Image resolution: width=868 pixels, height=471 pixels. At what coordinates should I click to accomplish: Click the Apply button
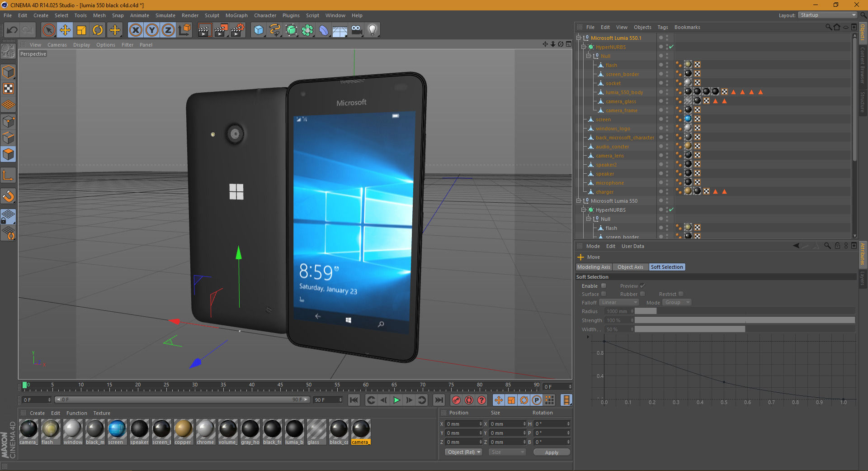552,452
